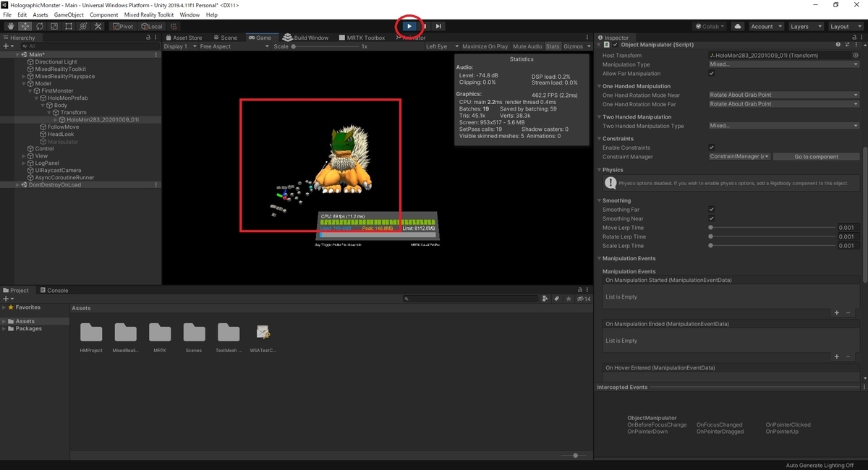Image resolution: width=868 pixels, height=470 pixels.
Task: Open Main scene options menu
Action: [x=156, y=54]
